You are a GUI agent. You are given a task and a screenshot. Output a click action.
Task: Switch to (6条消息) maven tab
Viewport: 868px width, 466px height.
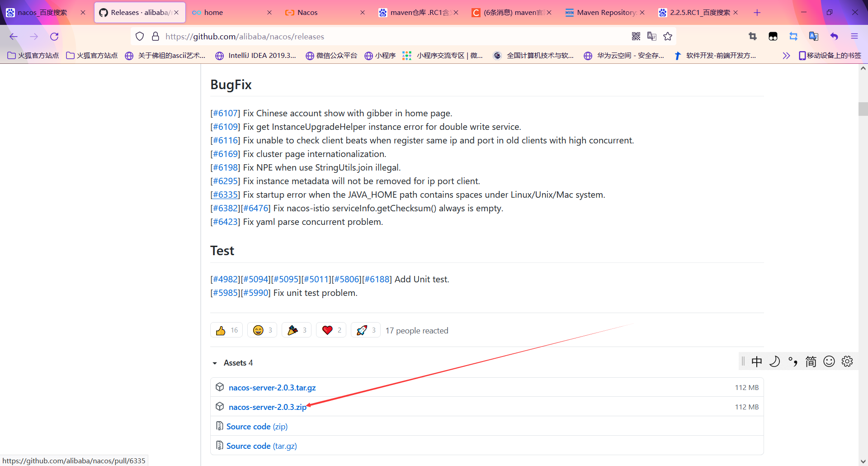coord(511,13)
